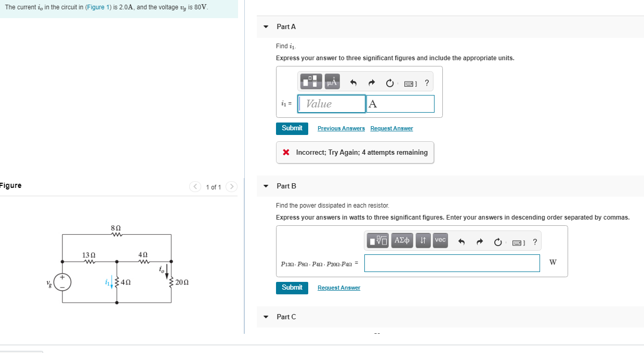Click the circuit diagram figure
This screenshot has height=353, width=644.
pyautogui.click(x=118, y=264)
